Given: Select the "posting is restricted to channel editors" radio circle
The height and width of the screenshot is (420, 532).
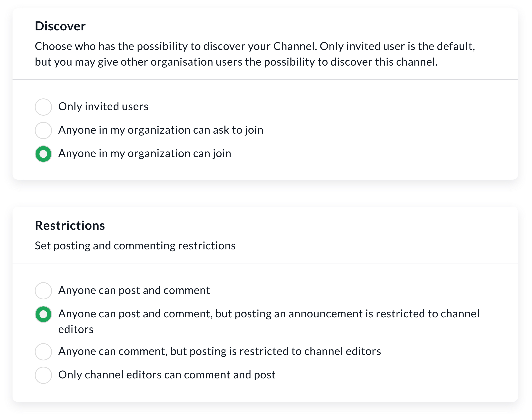Looking at the screenshot, I should pyautogui.click(x=43, y=352).
